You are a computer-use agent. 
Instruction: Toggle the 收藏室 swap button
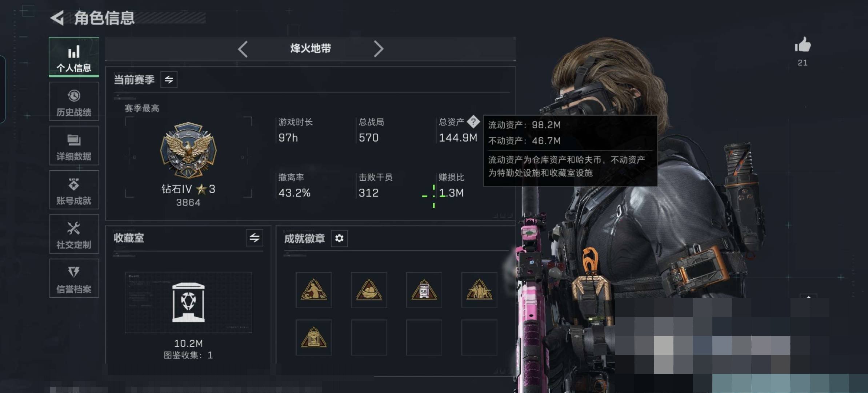pos(254,238)
